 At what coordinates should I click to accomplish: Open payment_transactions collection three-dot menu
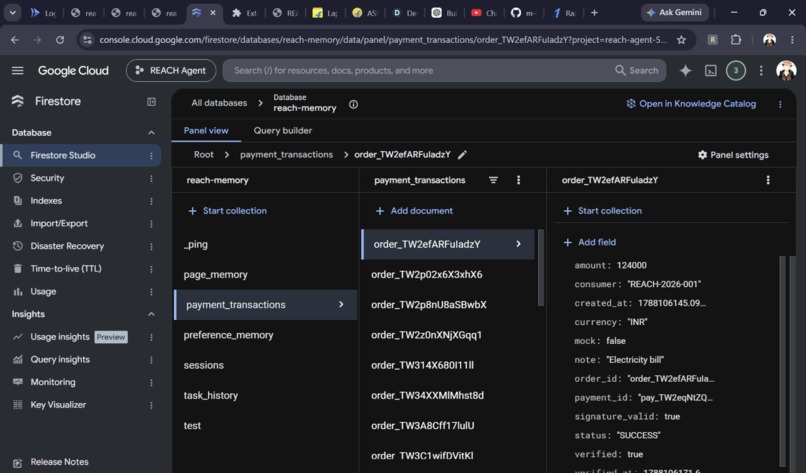pos(518,180)
